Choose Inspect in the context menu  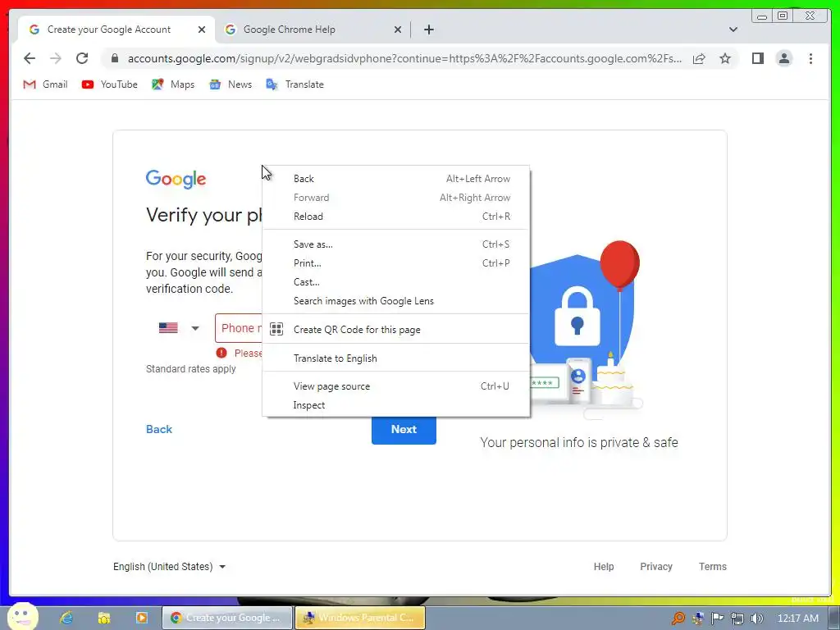396,405
